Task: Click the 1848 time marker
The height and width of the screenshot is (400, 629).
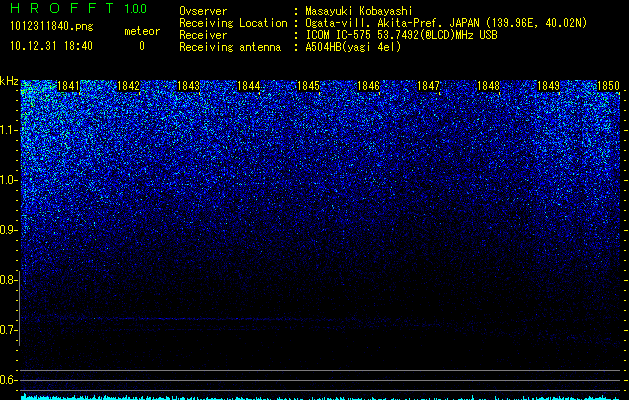Action: 488,86
